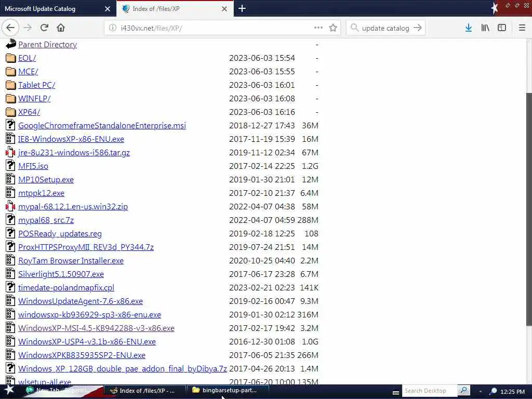Open the browser home page
Viewport: 532px width, 399px height.
(x=61, y=28)
